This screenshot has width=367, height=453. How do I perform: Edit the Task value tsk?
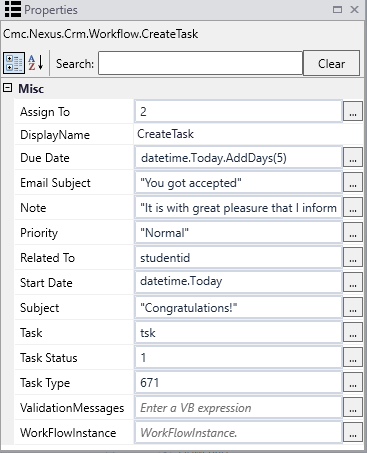[x=238, y=333]
